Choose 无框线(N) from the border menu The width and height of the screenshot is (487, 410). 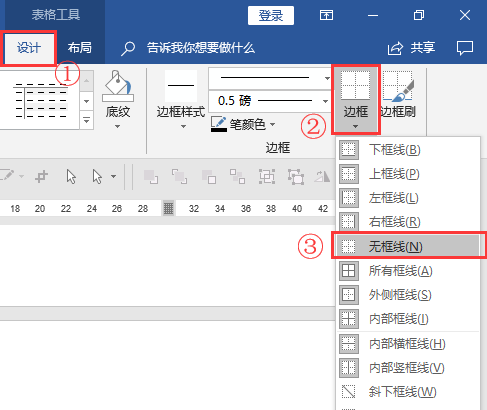click(408, 246)
